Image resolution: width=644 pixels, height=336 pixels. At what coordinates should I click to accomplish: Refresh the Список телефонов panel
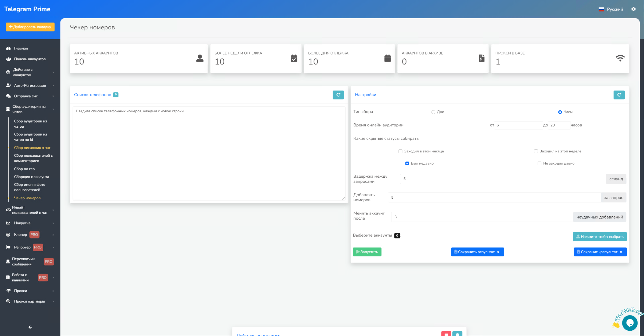tap(338, 95)
